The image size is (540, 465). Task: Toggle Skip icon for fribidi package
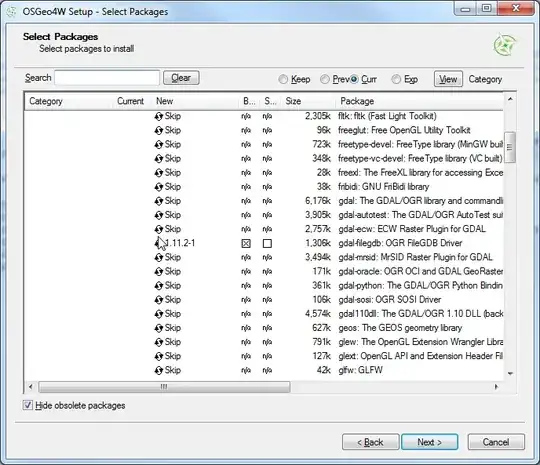coord(158,187)
